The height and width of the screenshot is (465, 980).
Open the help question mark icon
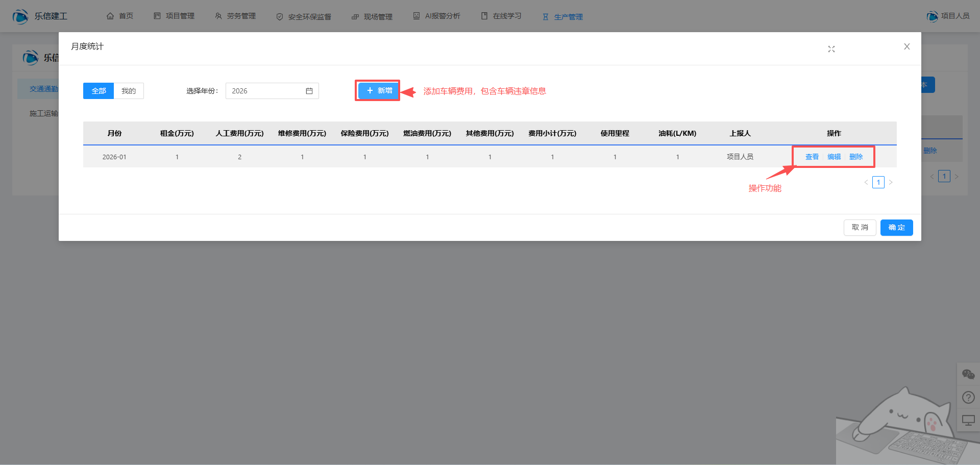(968, 397)
